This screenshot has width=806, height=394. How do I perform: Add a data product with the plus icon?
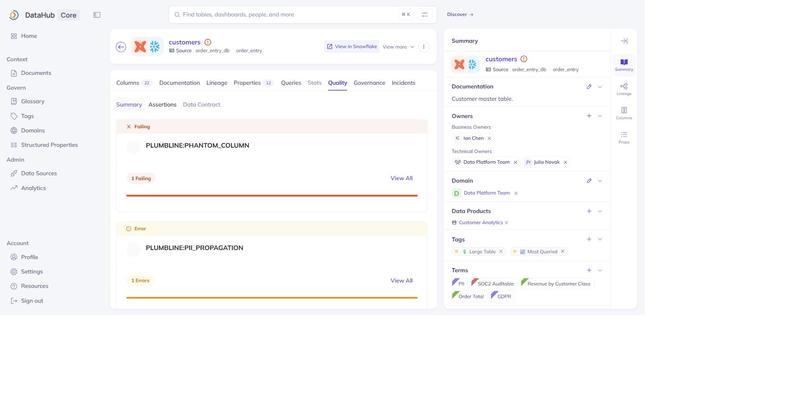(x=589, y=211)
